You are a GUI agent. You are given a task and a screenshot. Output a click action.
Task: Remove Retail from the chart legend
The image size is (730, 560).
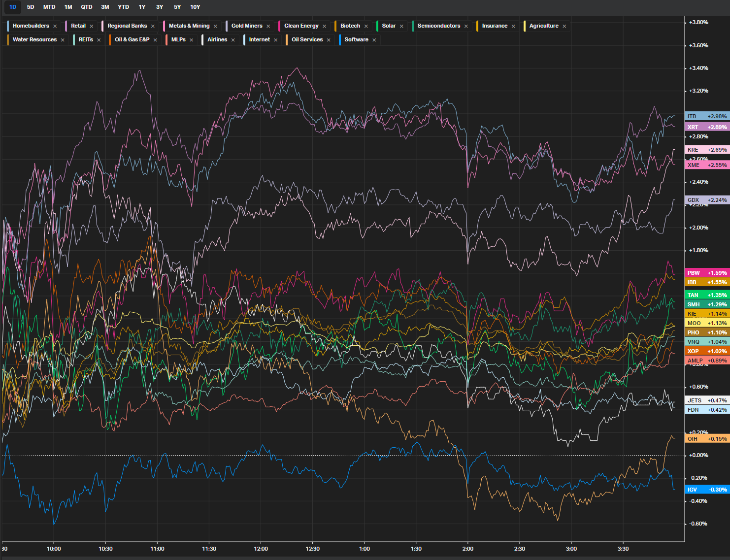tap(92, 26)
